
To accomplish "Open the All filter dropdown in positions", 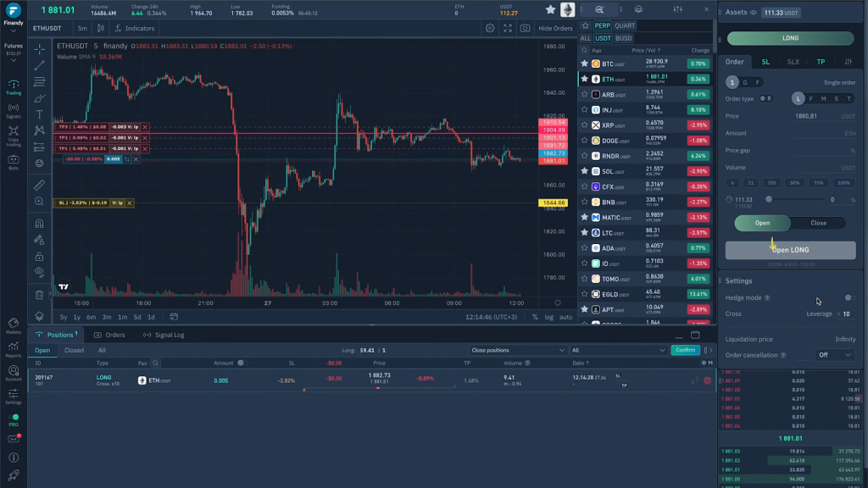I will click(618, 350).
